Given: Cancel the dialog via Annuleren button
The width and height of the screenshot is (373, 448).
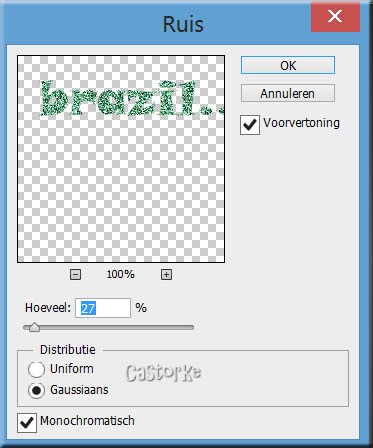Looking at the screenshot, I should click(x=288, y=93).
